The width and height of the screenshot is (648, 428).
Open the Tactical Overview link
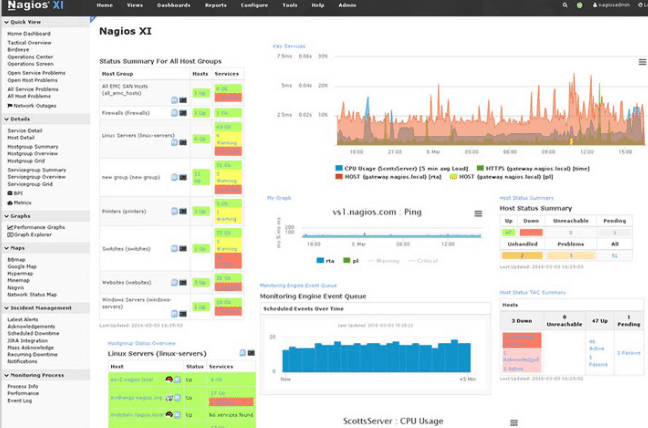(29, 43)
